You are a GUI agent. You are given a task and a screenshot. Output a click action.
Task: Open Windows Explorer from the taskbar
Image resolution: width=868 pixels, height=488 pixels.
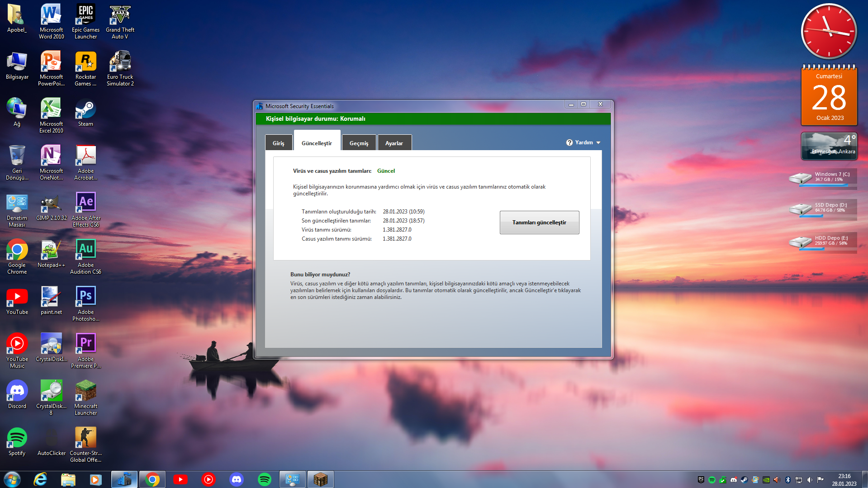[x=68, y=479]
